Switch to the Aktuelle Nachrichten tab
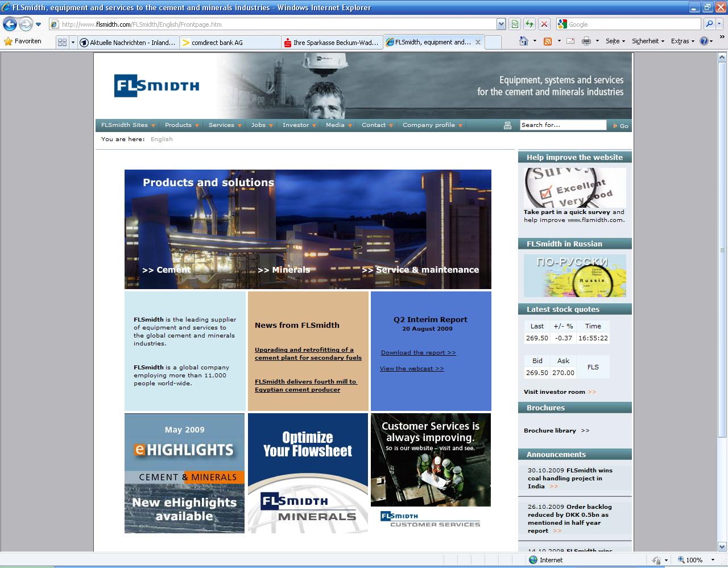The width and height of the screenshot is (728, 568). pyautogui.click(x=129, y=42)
